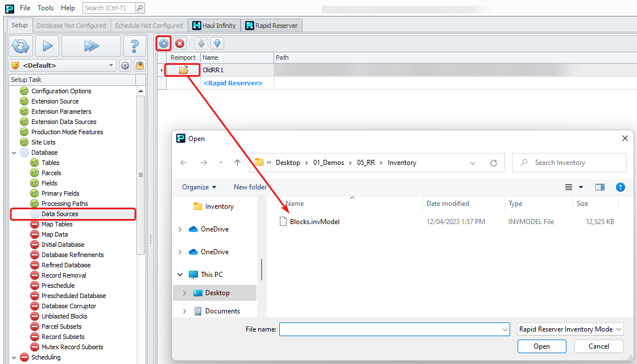The width and height of the screenshot is (637, 364).
Task: Click the Search (Ctrl-T) box
Action: [x=109, y=8]
